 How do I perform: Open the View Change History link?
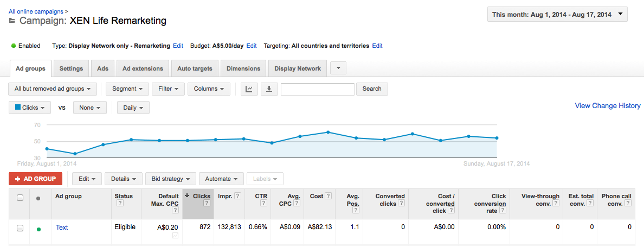click(607, 106)
